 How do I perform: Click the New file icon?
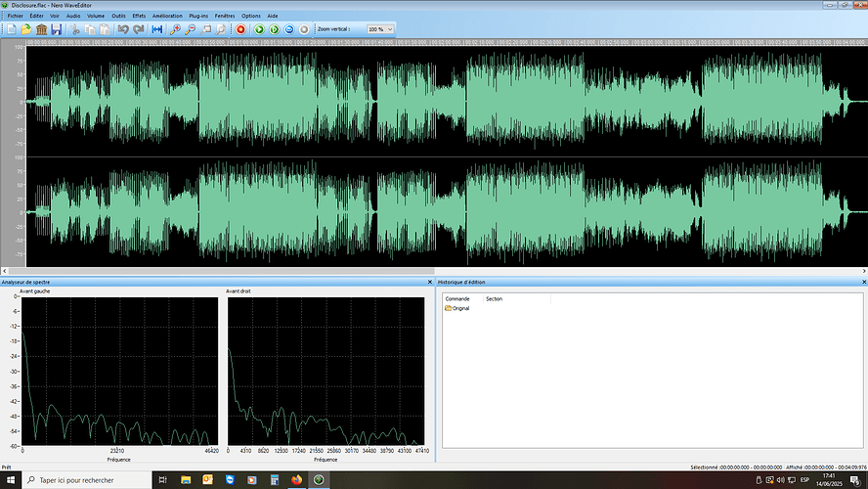11,29
